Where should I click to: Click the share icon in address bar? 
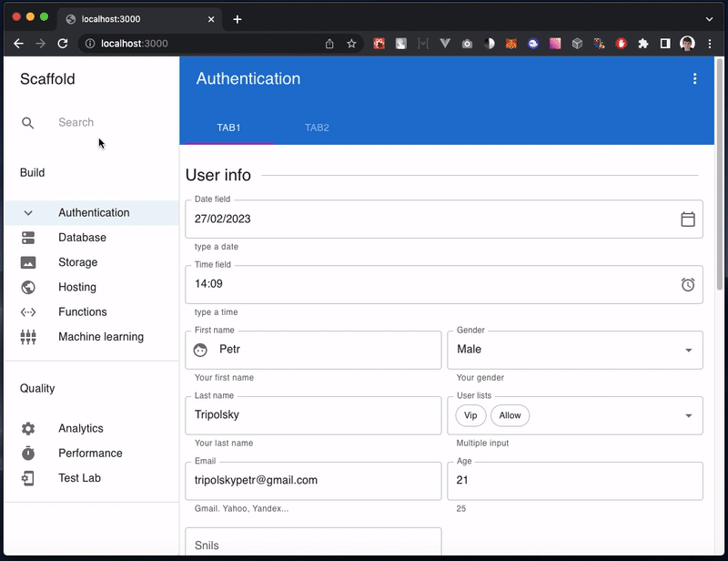click(x=329, y=44)
